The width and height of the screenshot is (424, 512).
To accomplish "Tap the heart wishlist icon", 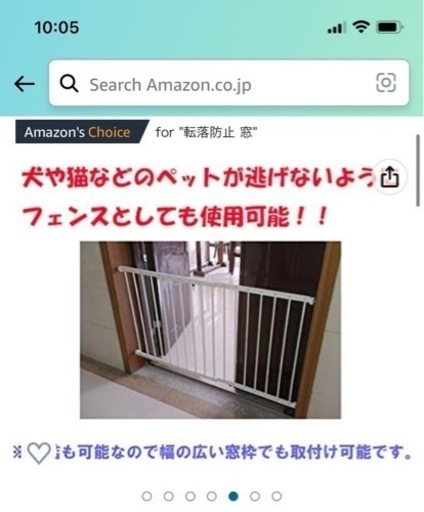I will click(39, 453).
